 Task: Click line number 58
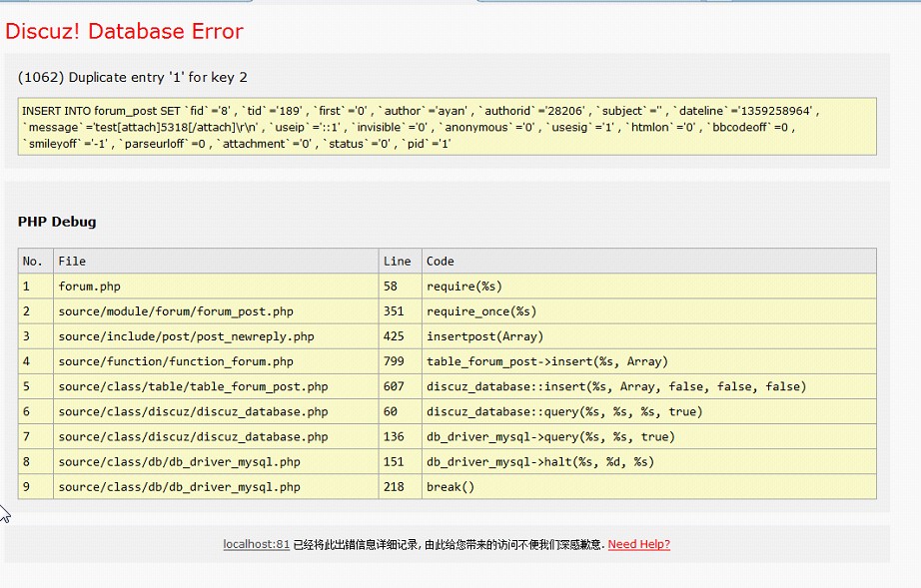click(401, 287)
